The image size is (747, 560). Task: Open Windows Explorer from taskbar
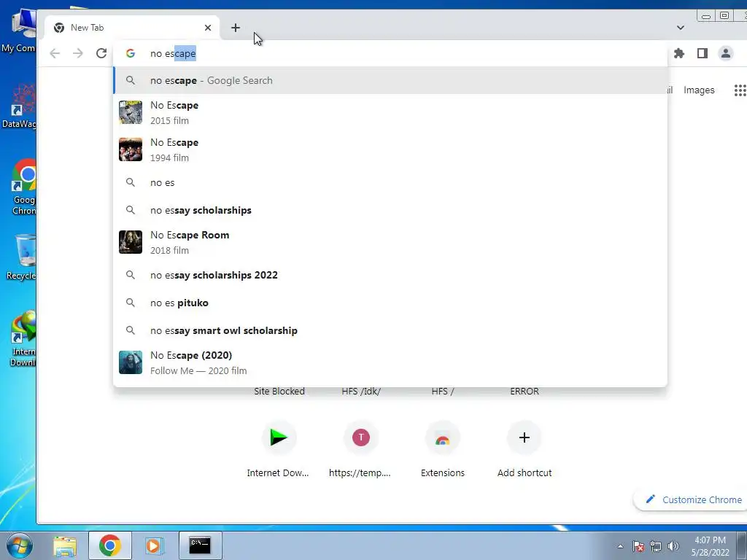[x=65, y=545]
